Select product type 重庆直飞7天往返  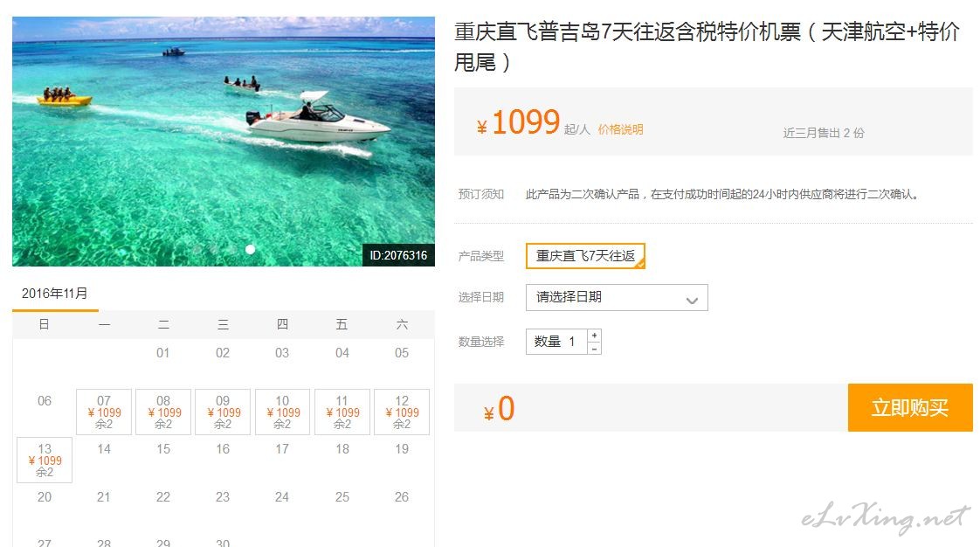click(585, 256)
